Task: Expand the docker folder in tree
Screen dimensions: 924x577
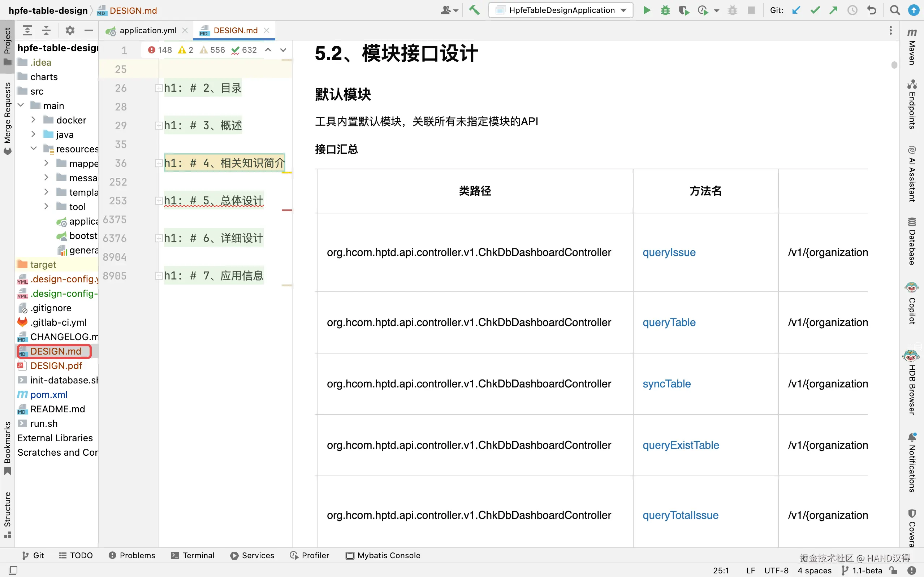Action: click(33, 120)
